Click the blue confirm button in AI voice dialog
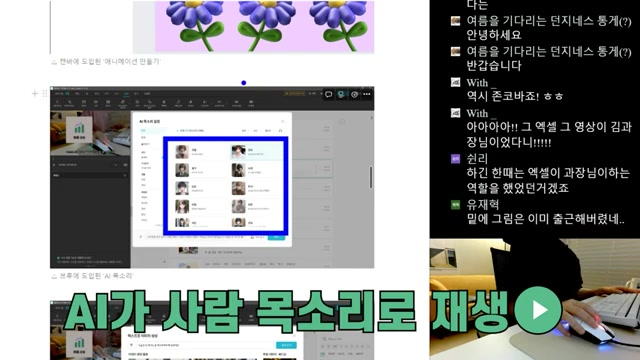 point(276,237)
